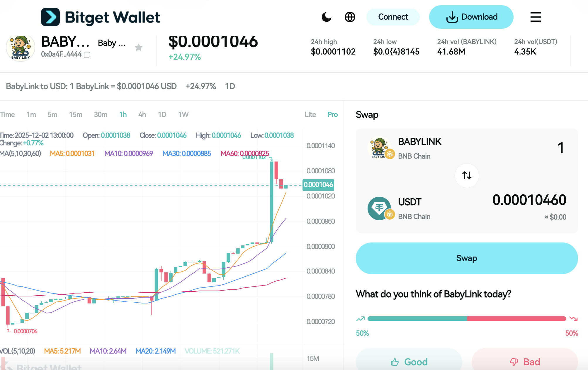Vote Good on BabyLink sentiment
The height and width of the screenshot is (370, 588).
coord(409,361)
